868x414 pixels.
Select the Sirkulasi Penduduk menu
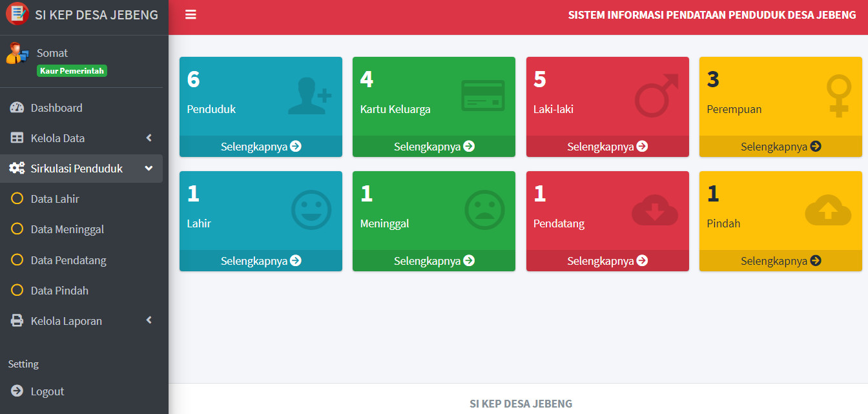(81, 169)
